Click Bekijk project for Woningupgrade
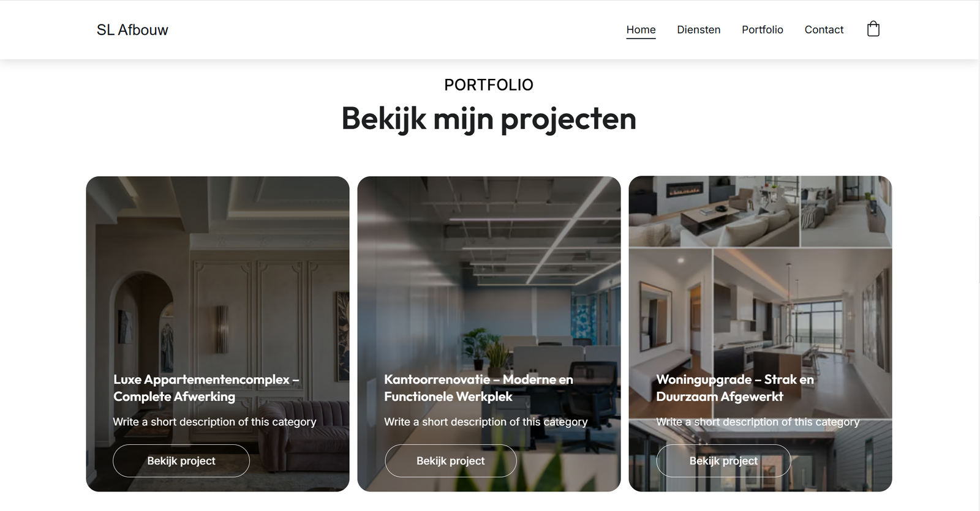 coord(723,461)
